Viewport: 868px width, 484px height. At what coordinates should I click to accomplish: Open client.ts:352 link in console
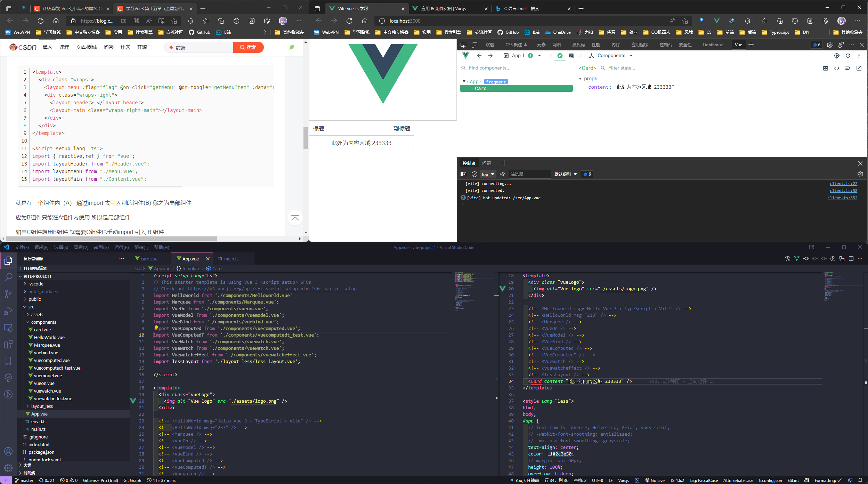(x=842, y=198)
